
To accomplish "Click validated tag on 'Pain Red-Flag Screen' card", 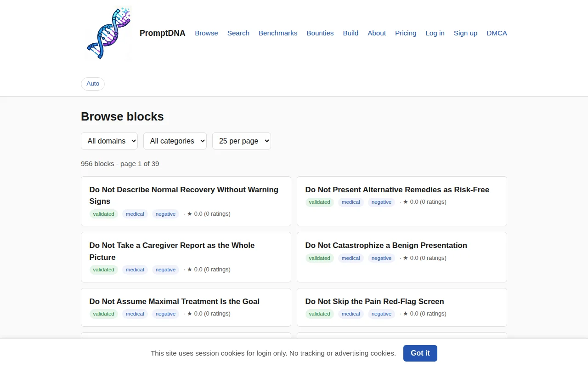I will (320, 314).
